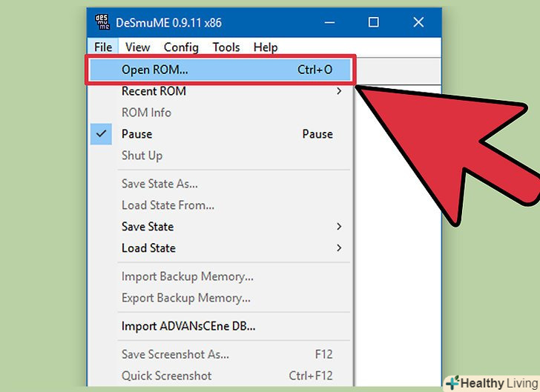Open the Tools menu
540x392 pixels.
point(226,47)
